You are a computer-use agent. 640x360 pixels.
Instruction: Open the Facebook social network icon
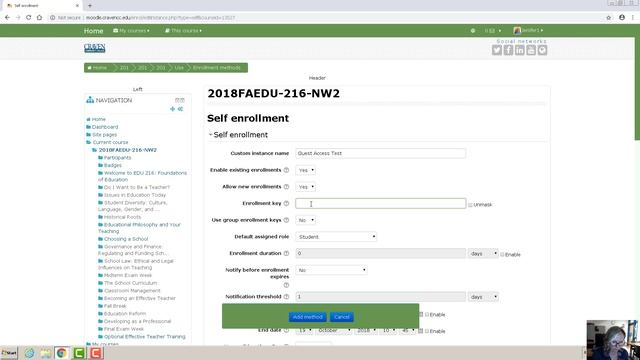pyautogui.click(x=508, y=50)
